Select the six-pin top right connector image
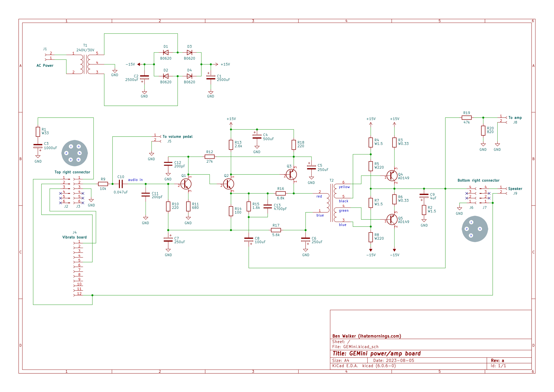This screenshot has width=554, height=392. pos(75,153)
